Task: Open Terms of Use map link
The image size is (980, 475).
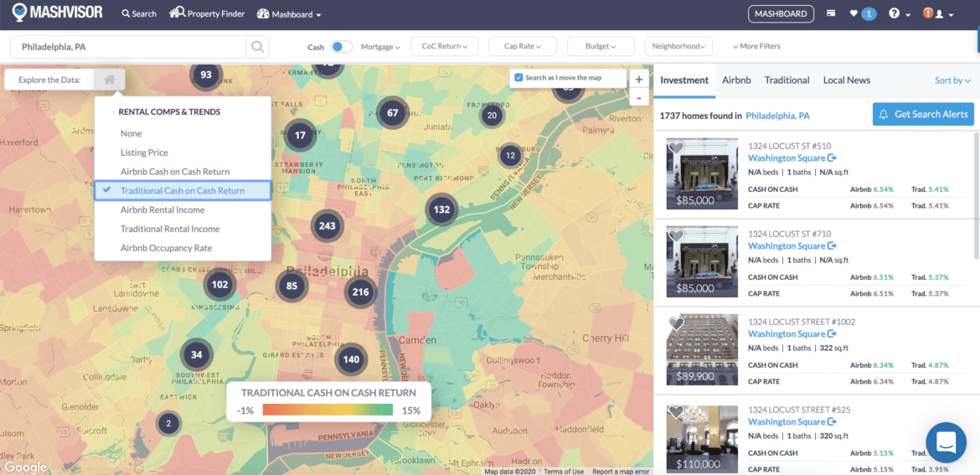Action: [x=564, y=472]
